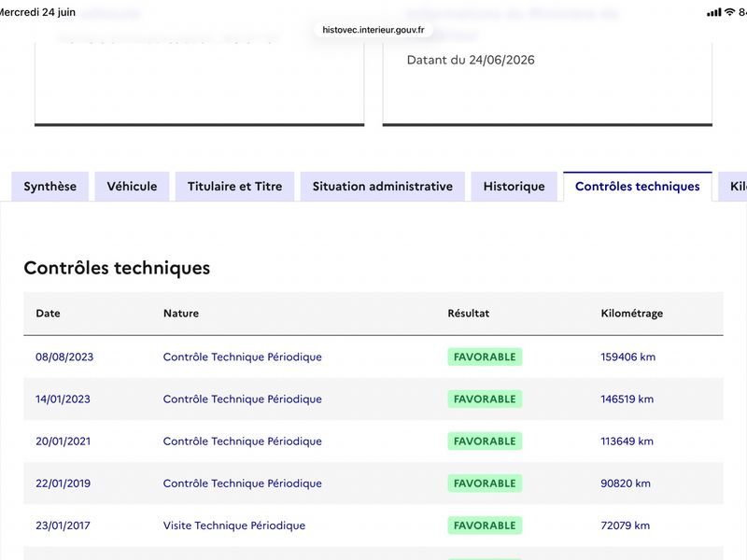
Task: Go to the Historique tab
Action: pos(514,186)
